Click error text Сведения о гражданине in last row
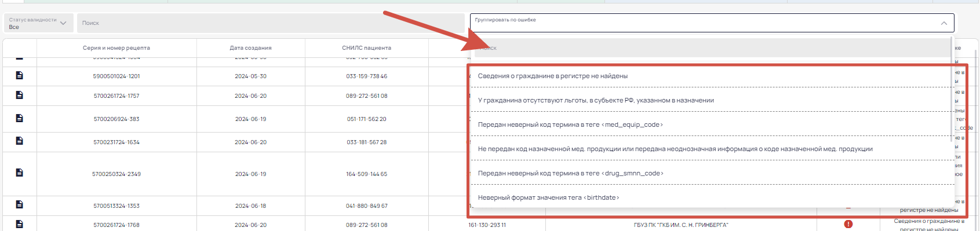Image resolution: width=980 pixels, height=231 pixels. (x=929, y=225)
